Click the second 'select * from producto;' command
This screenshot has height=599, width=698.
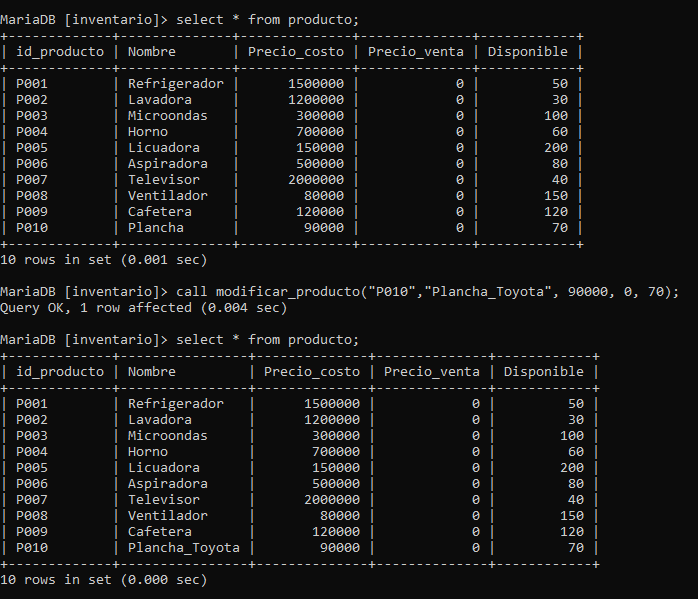267,340
